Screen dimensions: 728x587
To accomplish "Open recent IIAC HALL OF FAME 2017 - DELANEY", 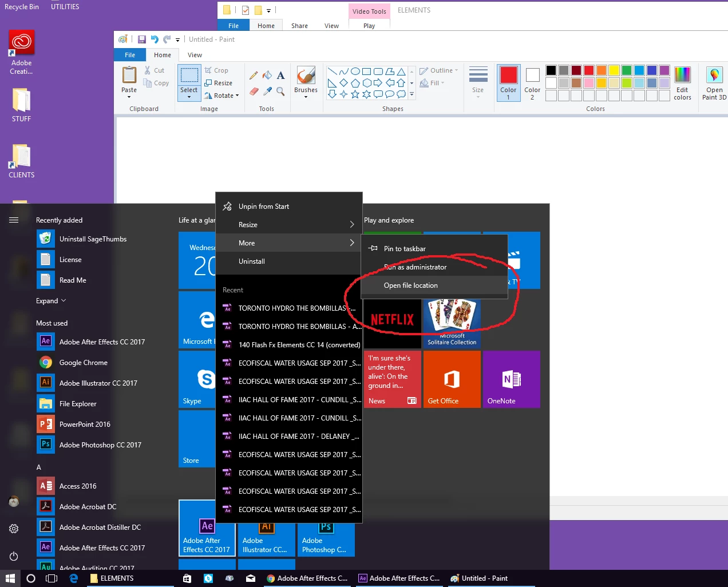I will (289, 437).
